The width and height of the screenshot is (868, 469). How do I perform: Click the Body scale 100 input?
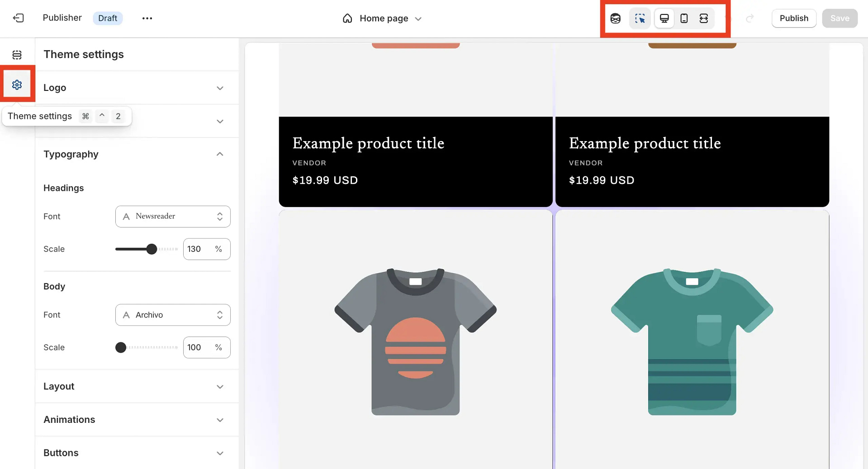coord(207,347)
